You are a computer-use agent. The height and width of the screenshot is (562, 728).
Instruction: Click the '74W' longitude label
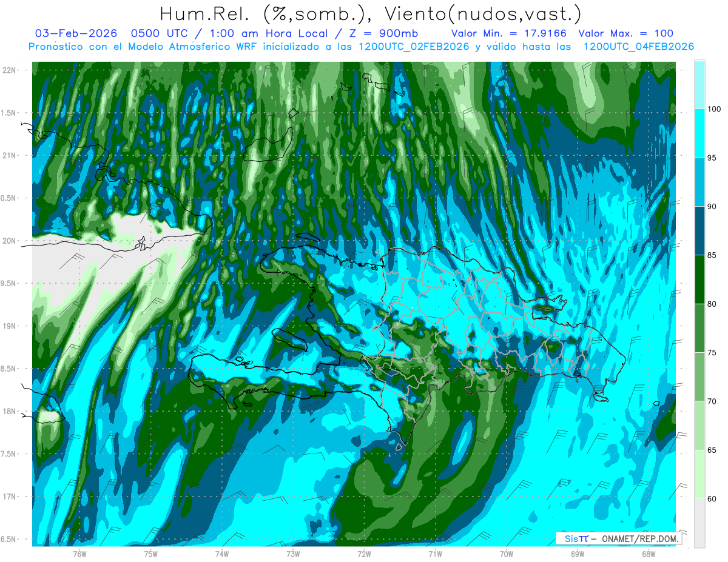(x=222, y=554)
